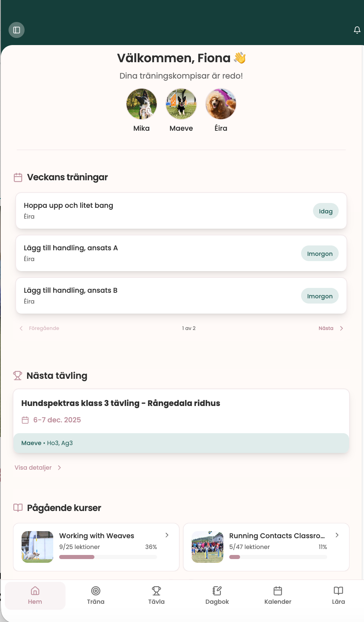
Task: Go to Föregående page of trainings
Action: tap(39, 328)
